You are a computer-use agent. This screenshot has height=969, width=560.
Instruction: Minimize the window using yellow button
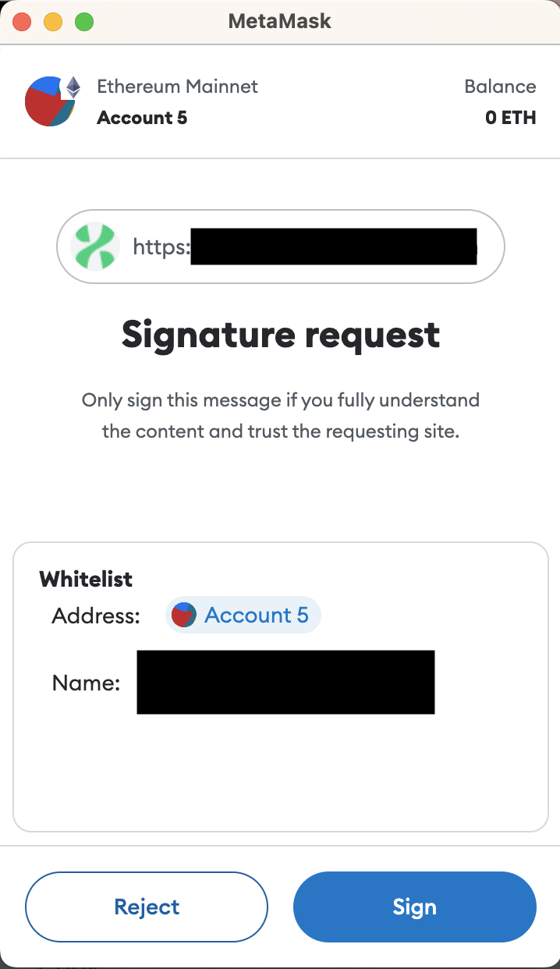coord(53,22)
